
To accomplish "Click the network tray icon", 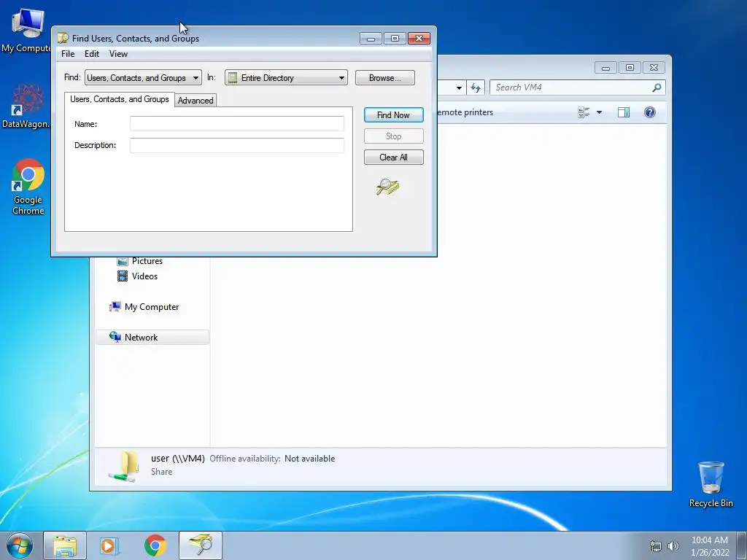I will click(x=656, y=546).
